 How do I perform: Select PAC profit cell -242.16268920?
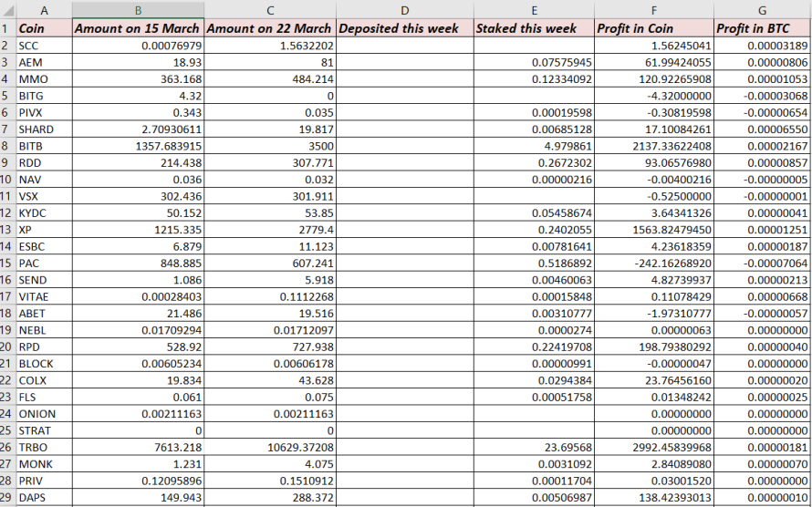click(653, 264)
